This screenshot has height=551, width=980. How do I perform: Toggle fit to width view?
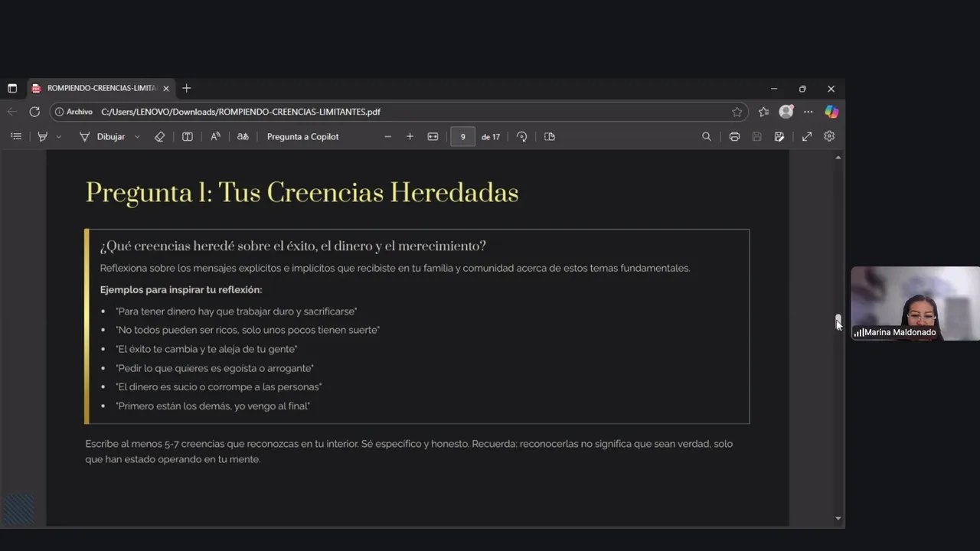click(x=433, y=136)
